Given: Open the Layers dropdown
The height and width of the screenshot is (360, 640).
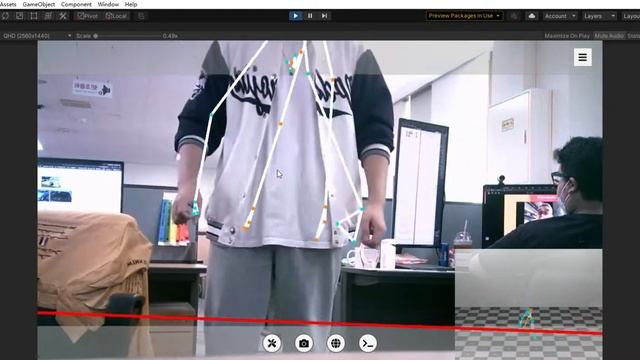Looking at the screenshot, I should coord(599,16).
